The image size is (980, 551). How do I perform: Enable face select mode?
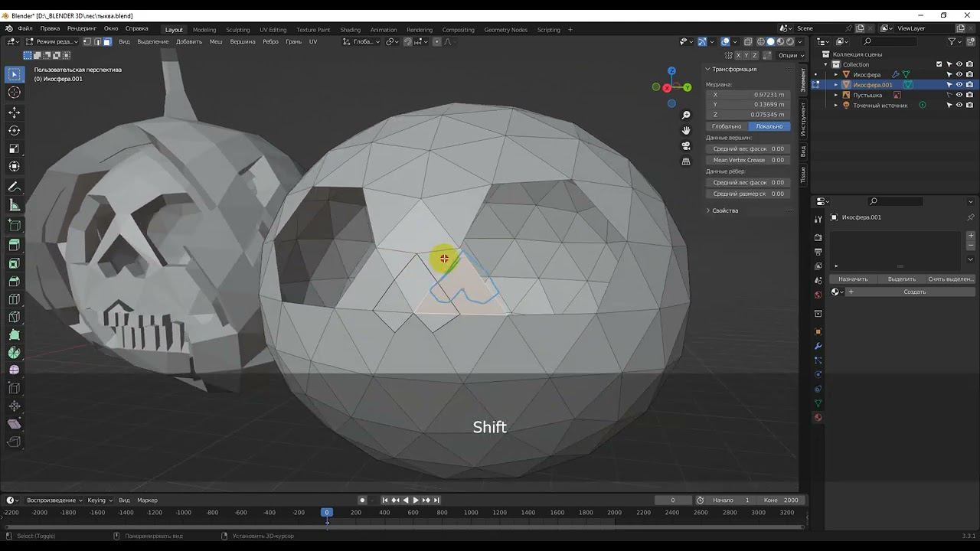point(107,41)
